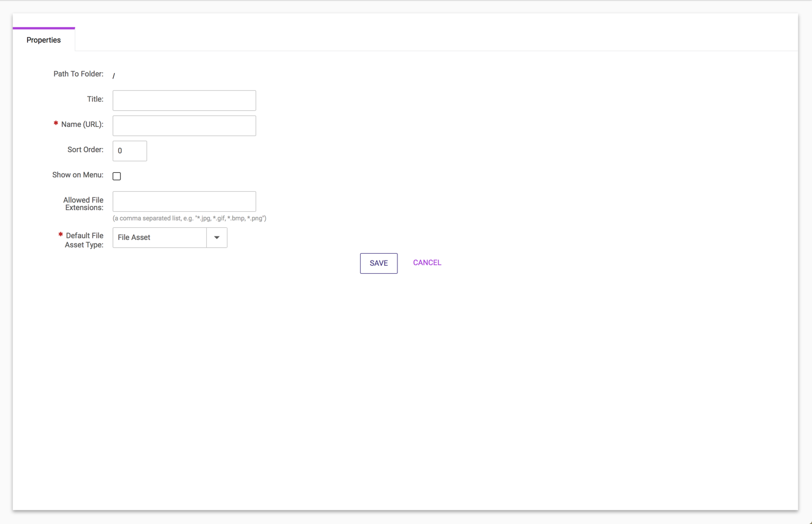Click into the Title text field
Image resolution: width=812 pixels, height=524 pixels.
[184, 100]
